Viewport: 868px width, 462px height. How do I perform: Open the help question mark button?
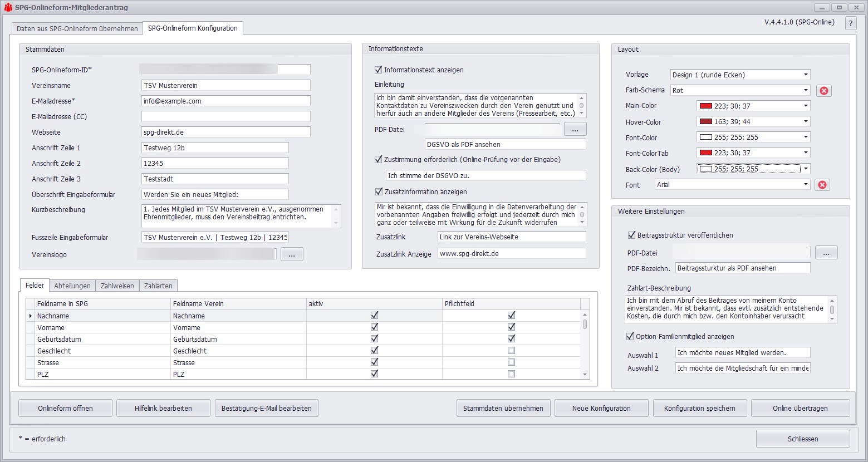[x=850, y=23]
